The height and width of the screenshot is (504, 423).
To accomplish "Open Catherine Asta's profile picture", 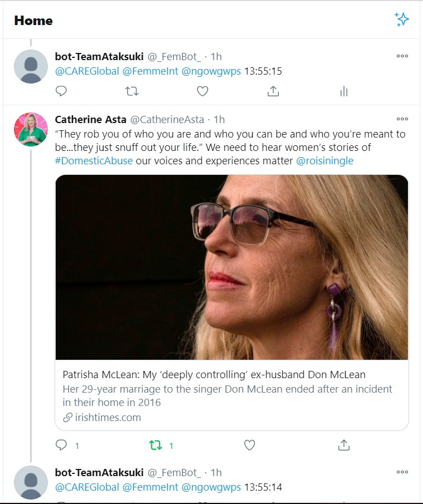I will (31, 129).
